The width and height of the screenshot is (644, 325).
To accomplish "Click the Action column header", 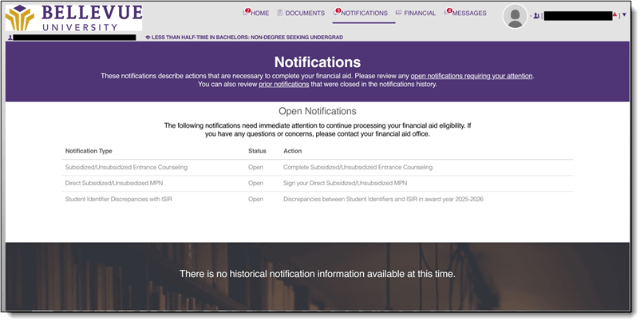I will tap(292, 151).
